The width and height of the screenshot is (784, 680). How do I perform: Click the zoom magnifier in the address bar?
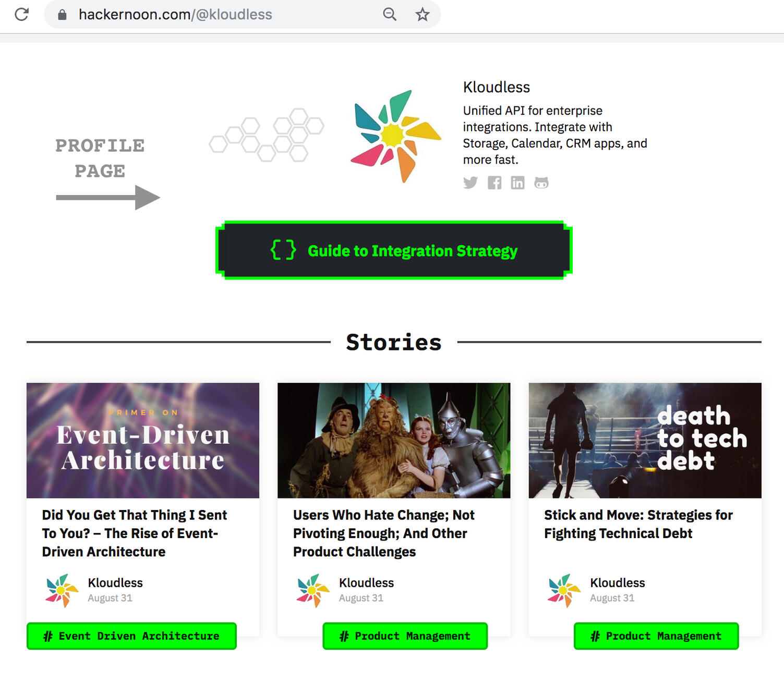(389, 15)
